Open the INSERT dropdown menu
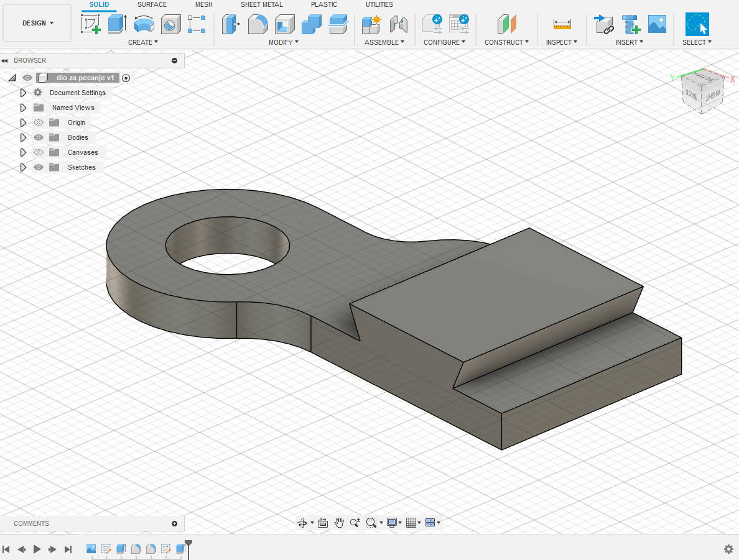The height and width of the screenshot is (560, 739). [629, 42]
